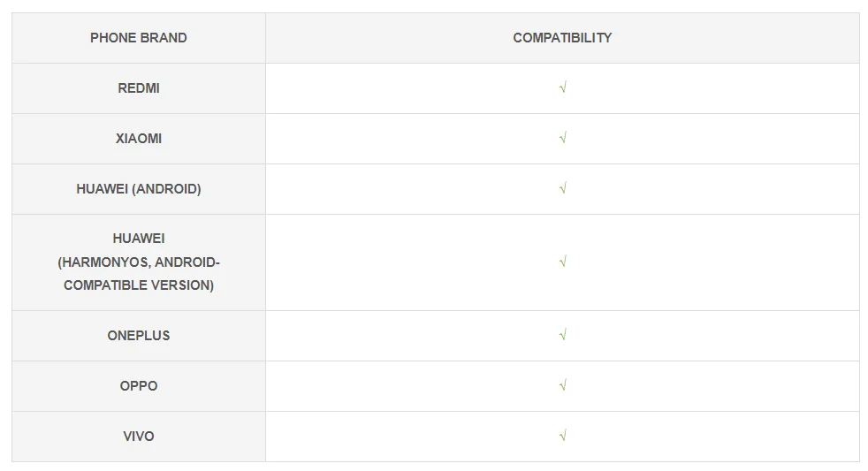868x471 pixels.
Task: Click the COMPATIBLE VERSION) text line
Action: 139,285
